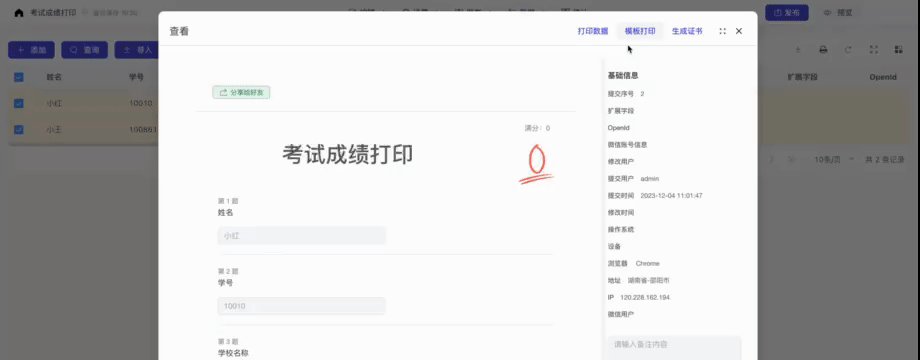The height and width of the screenshot is (360, 920).
Task: Toggle the checkbox on the 小王 row
Action: 19,130
